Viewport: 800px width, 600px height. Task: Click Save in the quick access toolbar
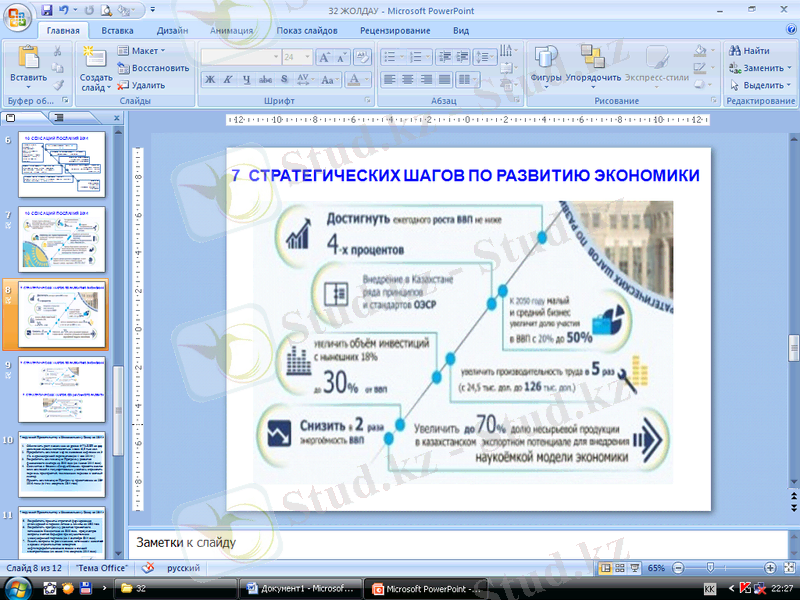click(47, 11)
